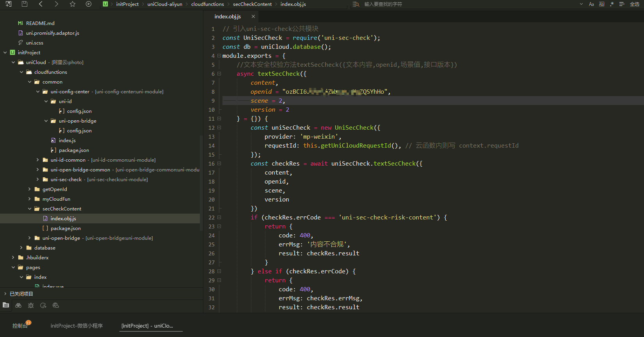
Task: Open the debug bug icon panel
Action: click(31, 305)
